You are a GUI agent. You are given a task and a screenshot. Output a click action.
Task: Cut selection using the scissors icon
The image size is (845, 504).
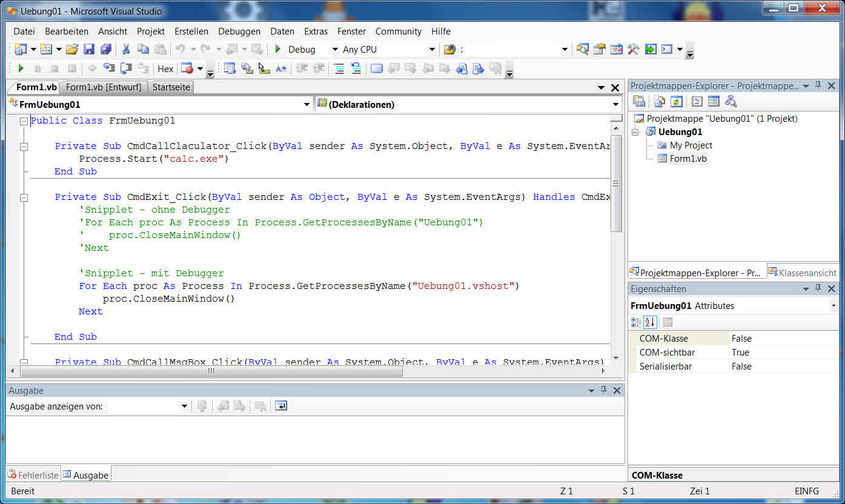(x=126, y=49)
